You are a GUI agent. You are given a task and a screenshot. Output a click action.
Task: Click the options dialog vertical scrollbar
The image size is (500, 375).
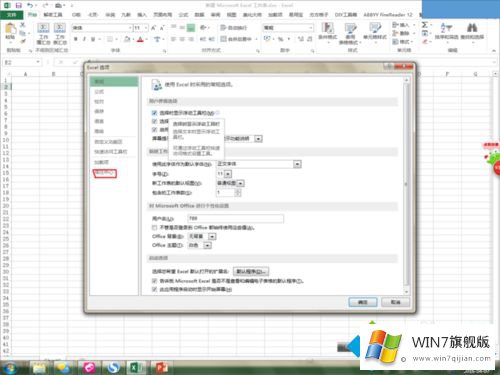coord(406,185)
